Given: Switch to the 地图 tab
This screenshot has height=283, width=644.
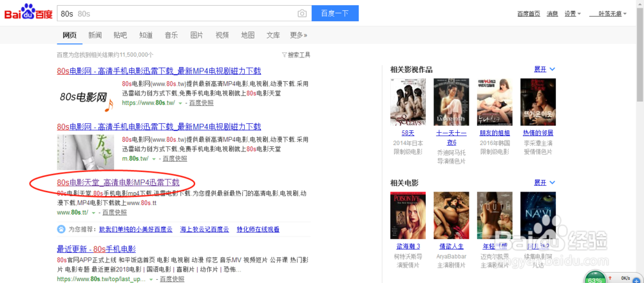Looking at the screenshot, I should click(x=248, y=35).
